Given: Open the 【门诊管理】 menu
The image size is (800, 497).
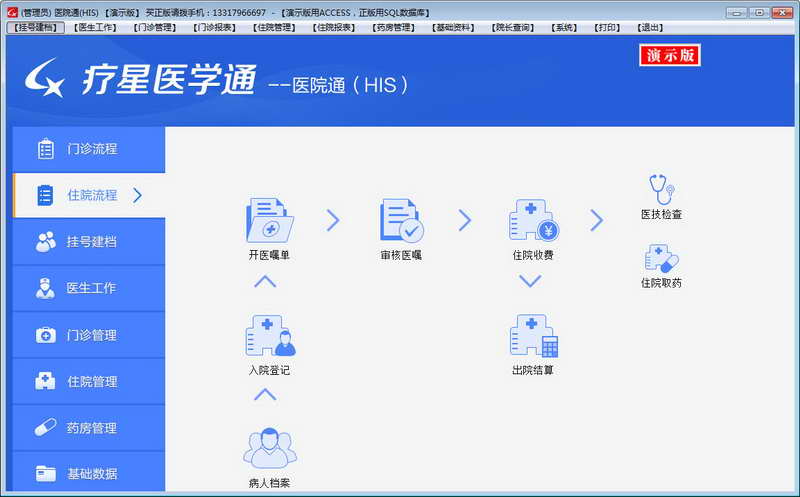Looking at the screenshot, I should point(155,28).
